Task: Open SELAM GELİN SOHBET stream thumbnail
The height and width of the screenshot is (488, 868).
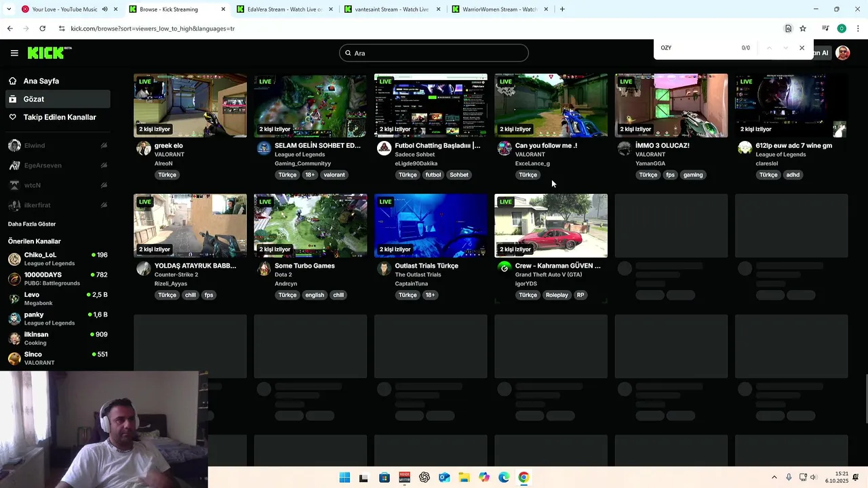Action: [x=311, y=105]
